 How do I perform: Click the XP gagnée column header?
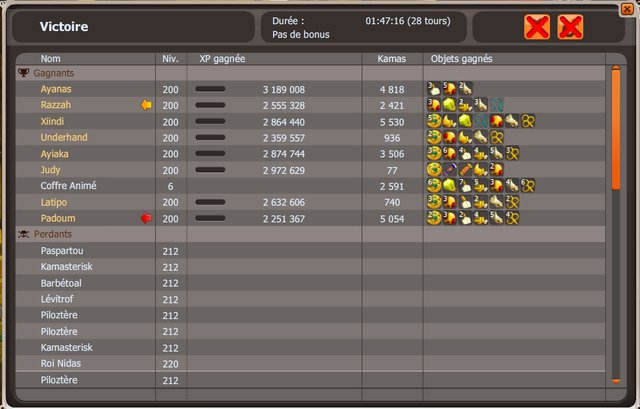tap(222, 59)
